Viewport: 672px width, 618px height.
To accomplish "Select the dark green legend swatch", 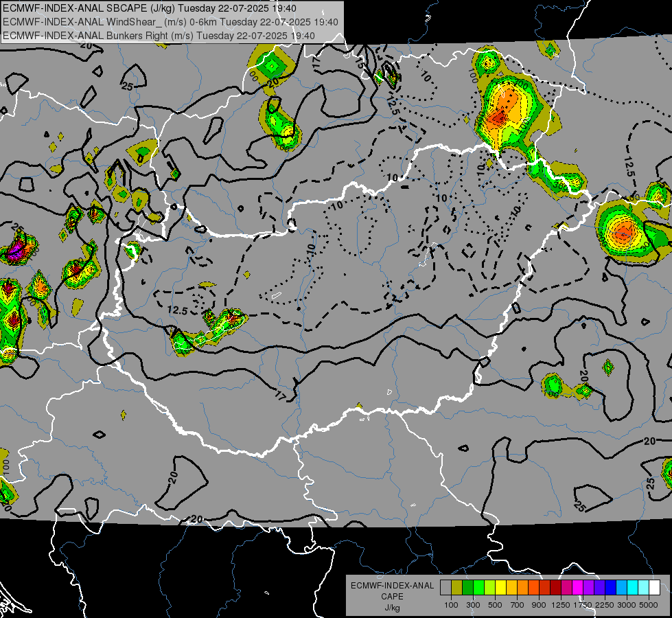I will point(467,588).
